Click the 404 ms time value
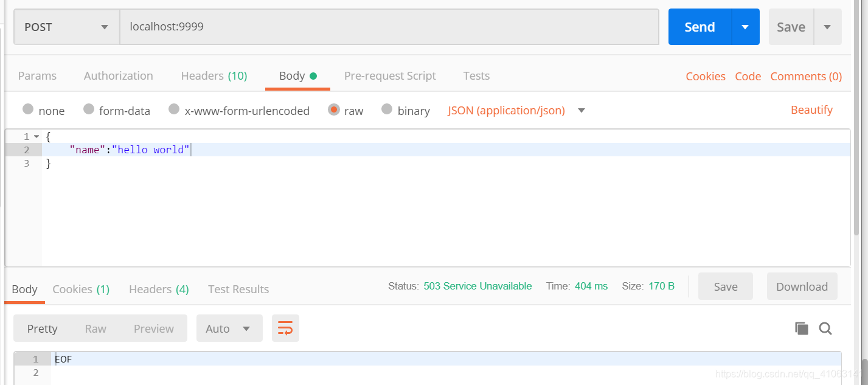Viewport: 868px width, 385px height. [591, 286]
